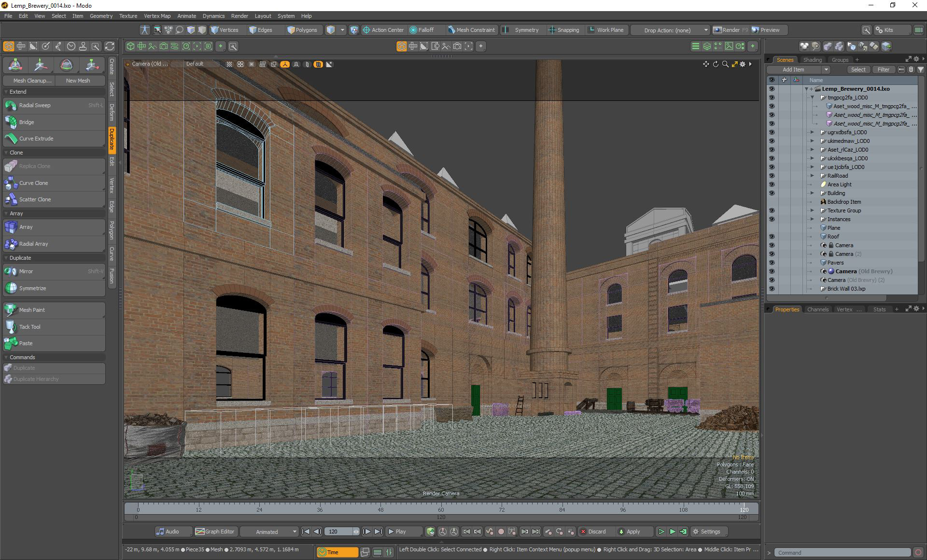Click the Command input field

842,553
